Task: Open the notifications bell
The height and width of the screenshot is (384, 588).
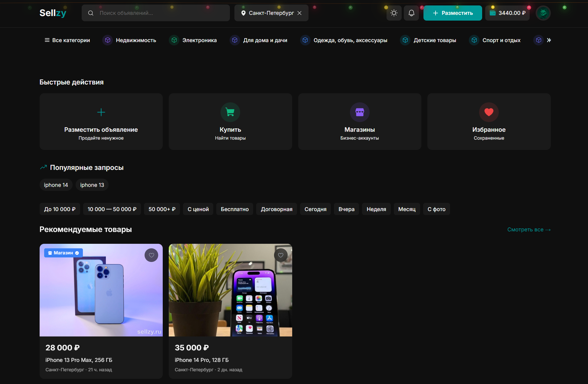Action: pos(411,13)
